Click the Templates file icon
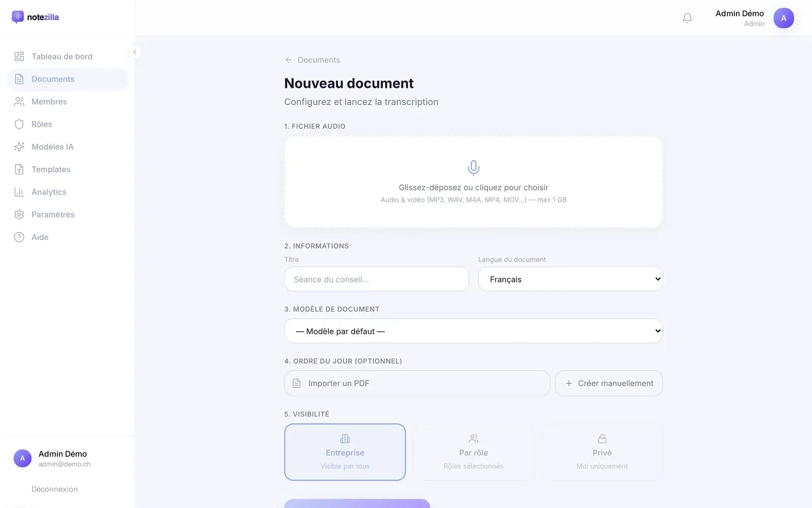The width and height of the screenshot is (812, 508). (19, 170)
